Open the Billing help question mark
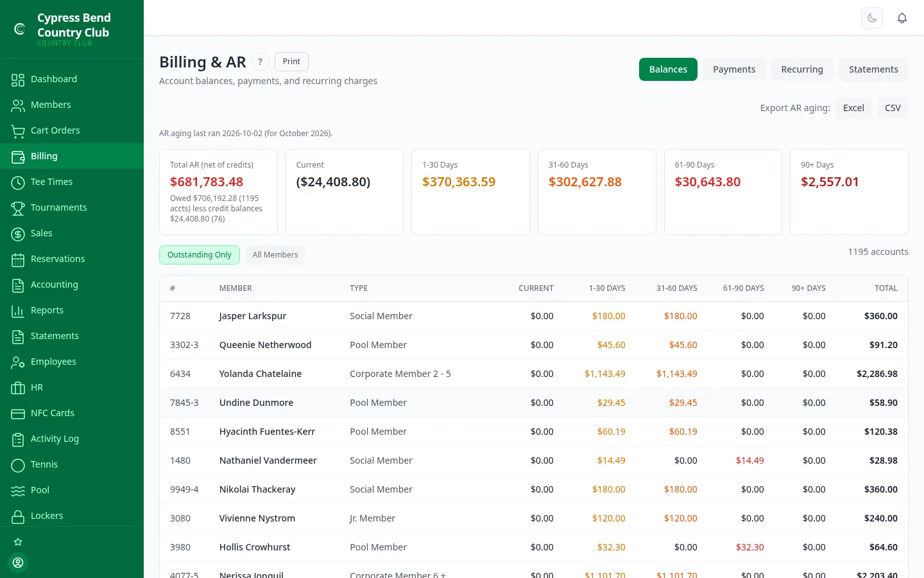 tap(260, 62)
